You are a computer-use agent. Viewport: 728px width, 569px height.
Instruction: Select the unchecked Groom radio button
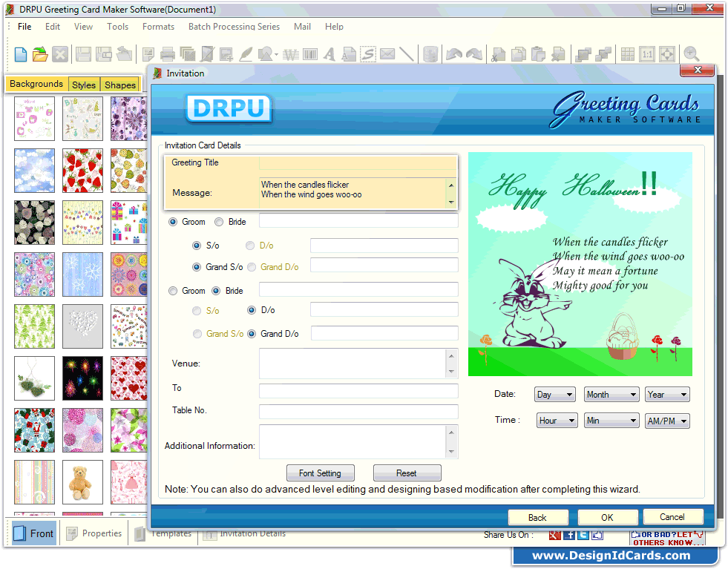(x=173, y=291)
